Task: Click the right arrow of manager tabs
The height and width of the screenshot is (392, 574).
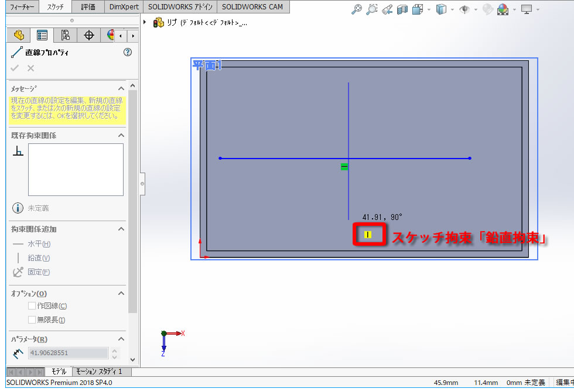Action: pyautogui.click(x=133, y=36)
